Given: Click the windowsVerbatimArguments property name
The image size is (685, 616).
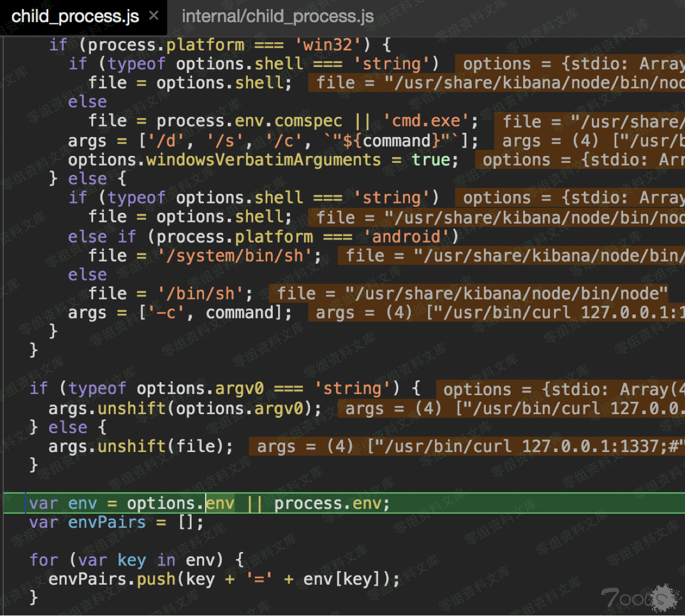Looking at the screenshot, I should click(264, 160).
